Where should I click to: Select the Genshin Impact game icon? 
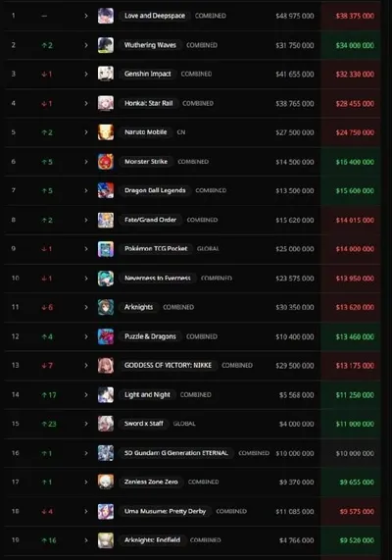(106, 74)
